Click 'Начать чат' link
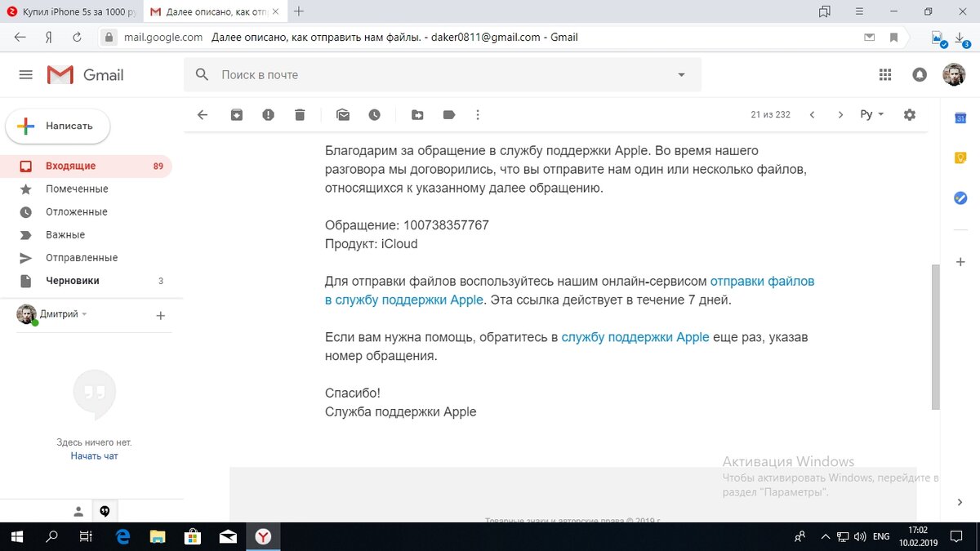This screenshot has height=551, width=980. coord(94,455)
